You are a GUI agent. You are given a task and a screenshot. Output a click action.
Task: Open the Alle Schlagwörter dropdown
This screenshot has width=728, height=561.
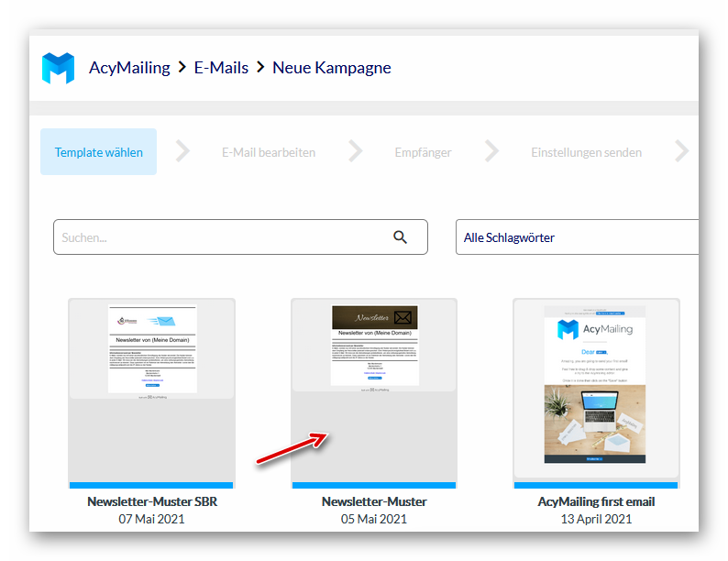tap(578, 237)
